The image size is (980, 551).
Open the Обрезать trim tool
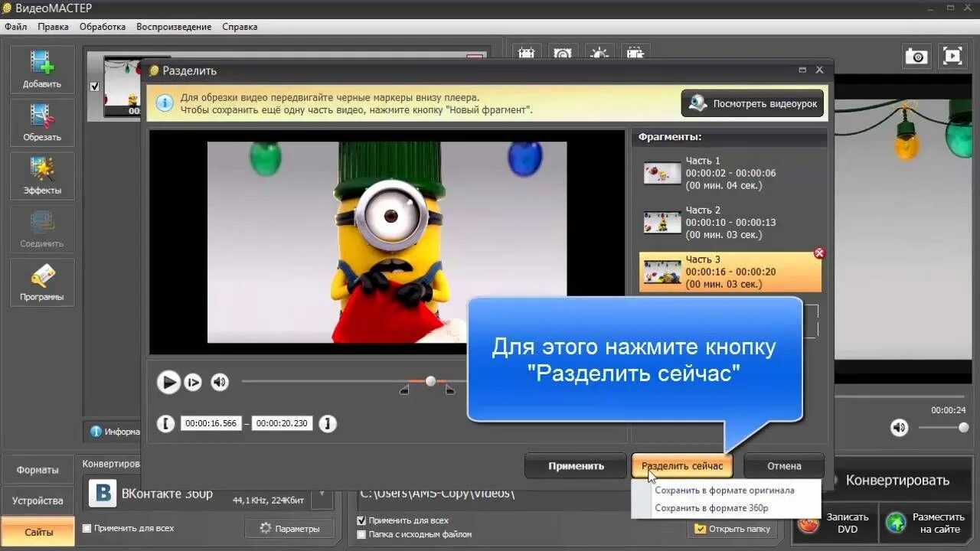tap(42, 122)
